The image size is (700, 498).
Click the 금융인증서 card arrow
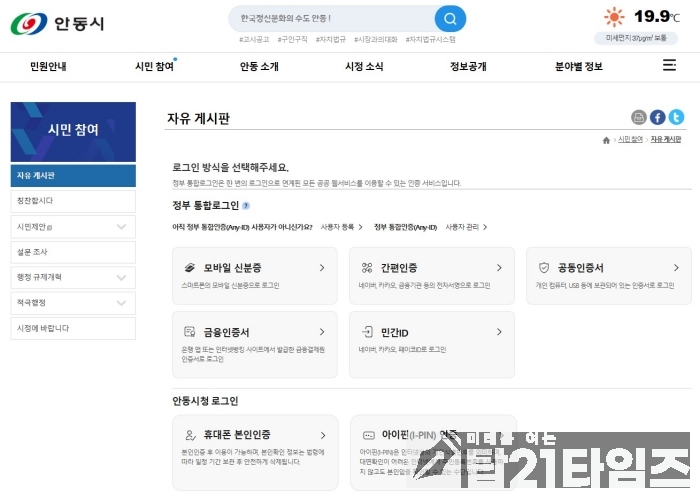click(x=322, y=332)
